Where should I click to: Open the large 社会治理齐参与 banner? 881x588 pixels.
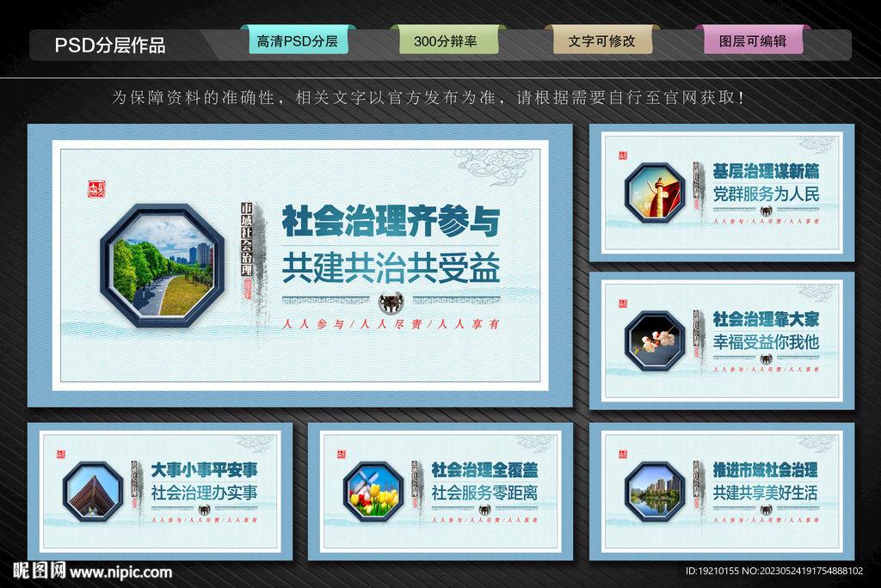[300, 265]
